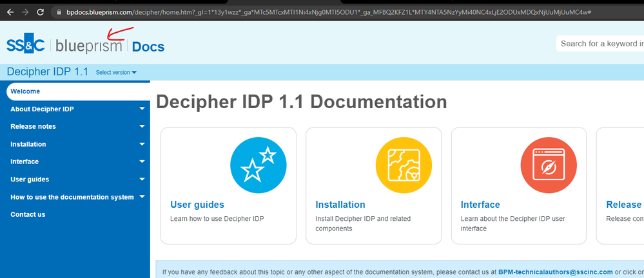644x278 pixels.
Task: Expand the About Decipher IDP menu arrow
Action: tap(142, 109)
